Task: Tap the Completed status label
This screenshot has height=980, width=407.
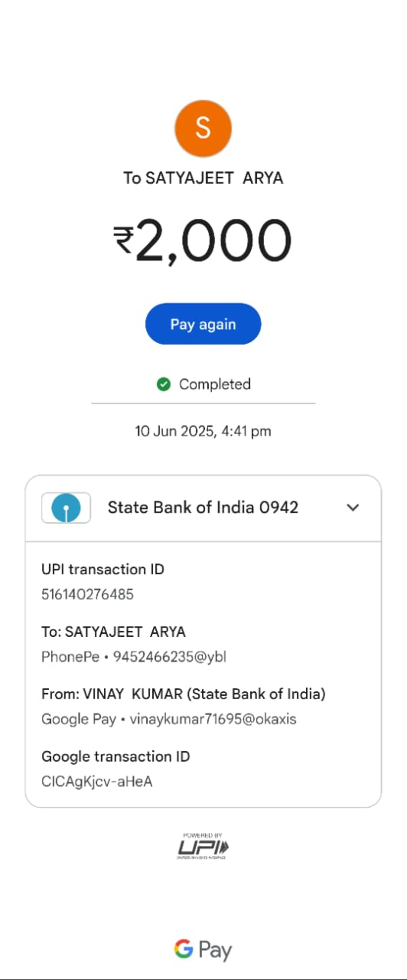Action: tap(215, 384)
